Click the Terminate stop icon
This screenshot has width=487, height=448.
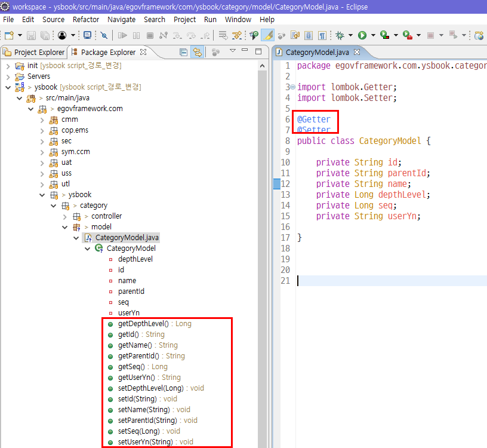pyautogui.click(x=150, y=35)
